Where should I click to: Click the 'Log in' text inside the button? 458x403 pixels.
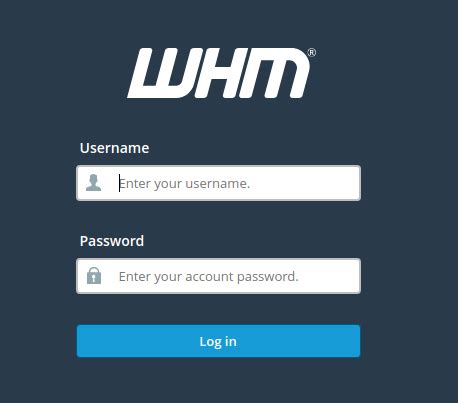tap(218, 342)
